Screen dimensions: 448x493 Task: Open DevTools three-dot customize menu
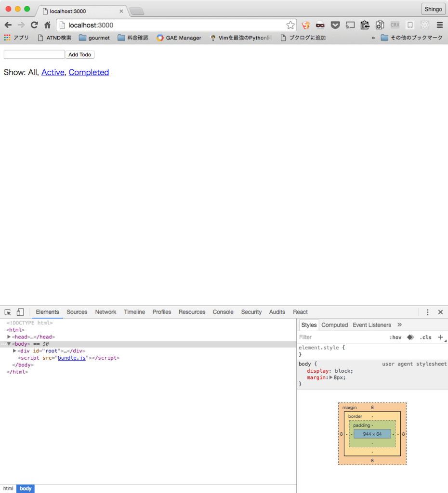coord(427,312)
